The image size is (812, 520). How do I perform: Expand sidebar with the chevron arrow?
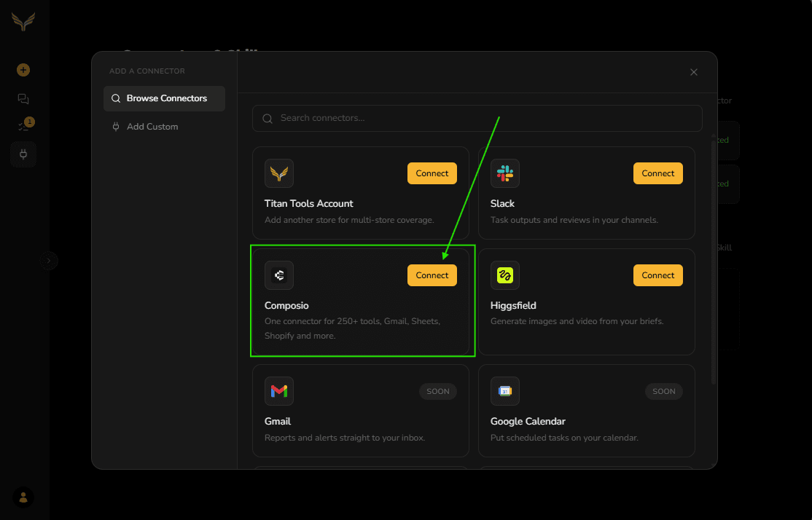coord(49,261)
